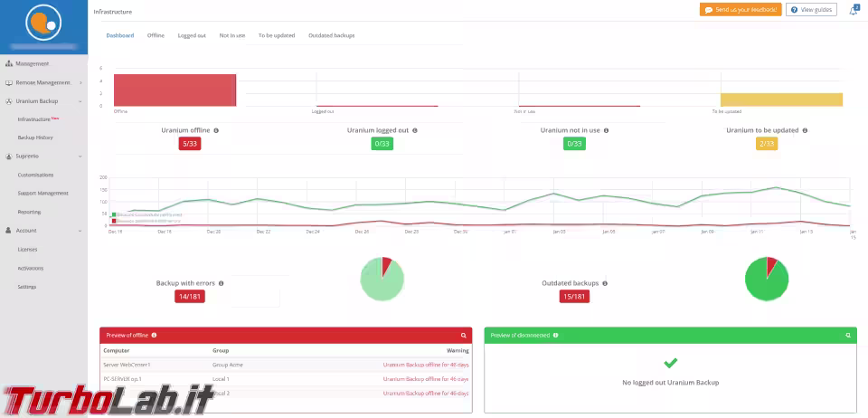Click the Backup with errors pie chart
This screenshot has height=418, width=868.
coord(382,279)
